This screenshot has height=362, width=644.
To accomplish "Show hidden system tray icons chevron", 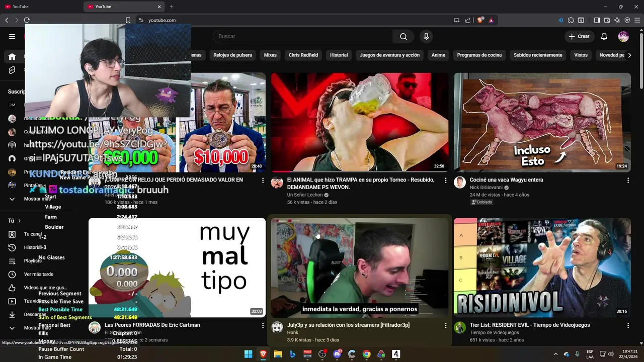I will click(555, 354).
